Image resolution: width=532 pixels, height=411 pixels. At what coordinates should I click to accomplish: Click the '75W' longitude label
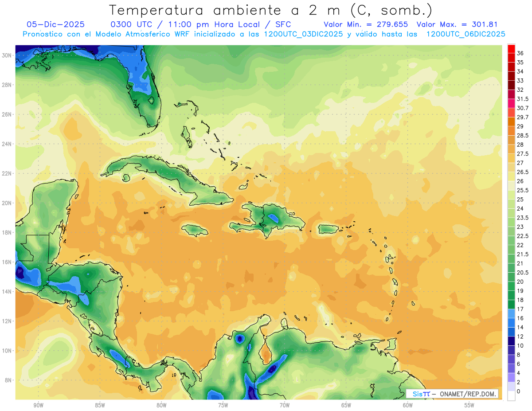point(223,405)
